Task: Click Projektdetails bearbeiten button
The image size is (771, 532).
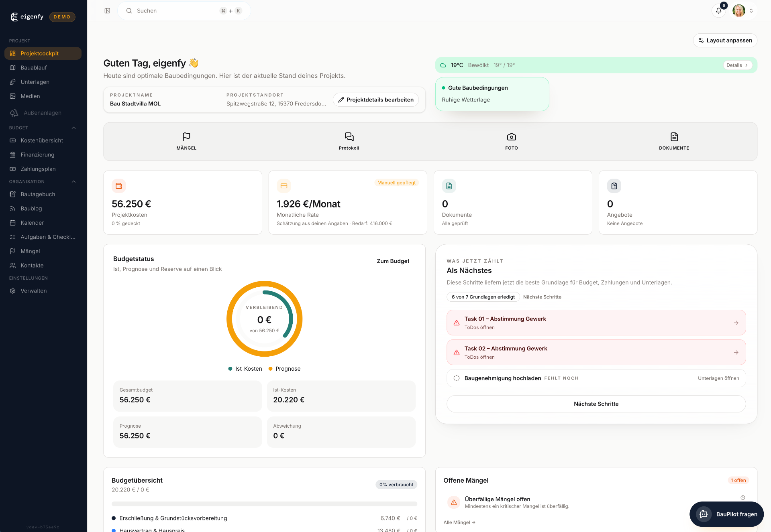Action: [375, 100]
